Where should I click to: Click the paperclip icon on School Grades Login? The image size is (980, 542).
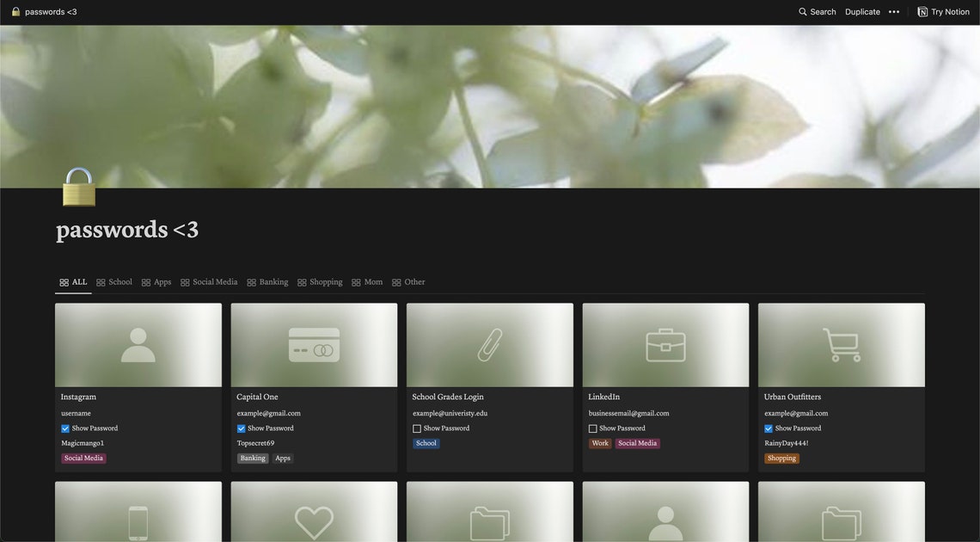[x=489, y=343]
